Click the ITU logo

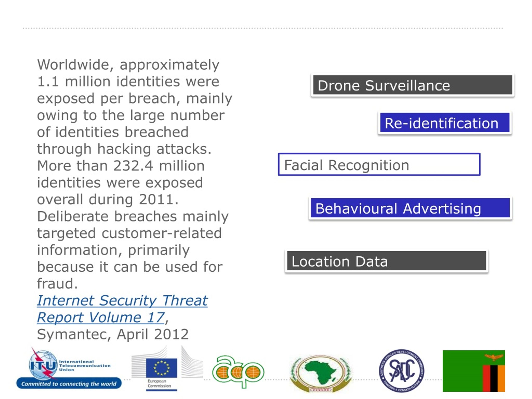tap(69, 368)
